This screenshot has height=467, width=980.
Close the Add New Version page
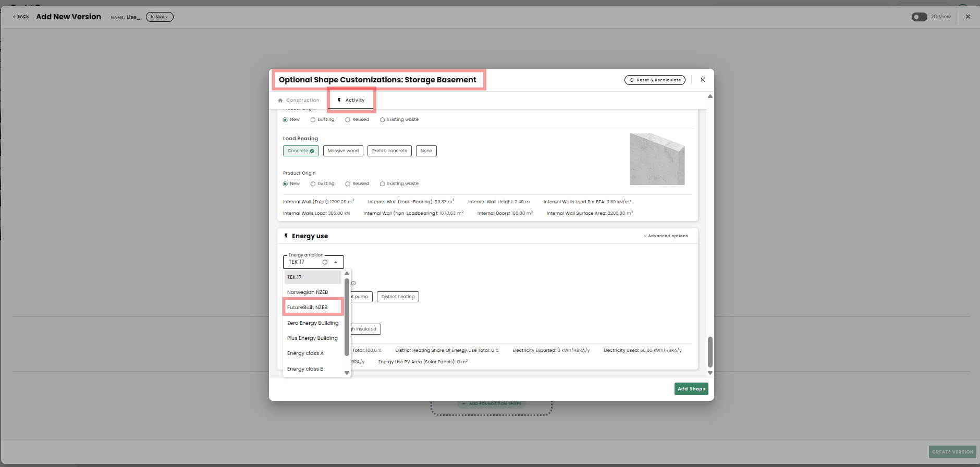point(968,17)
